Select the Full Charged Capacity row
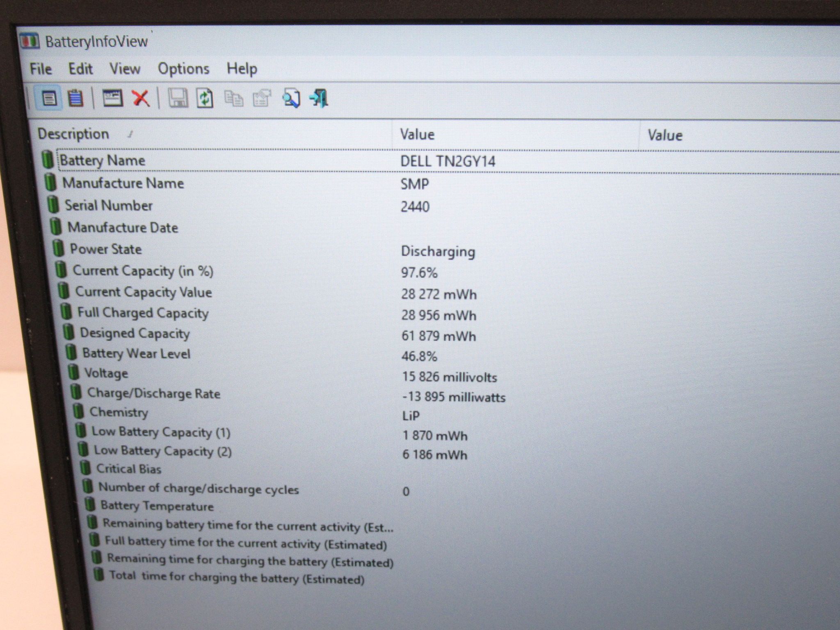The image size is (840, 630). pyautogui.click(x=143, y=313)
